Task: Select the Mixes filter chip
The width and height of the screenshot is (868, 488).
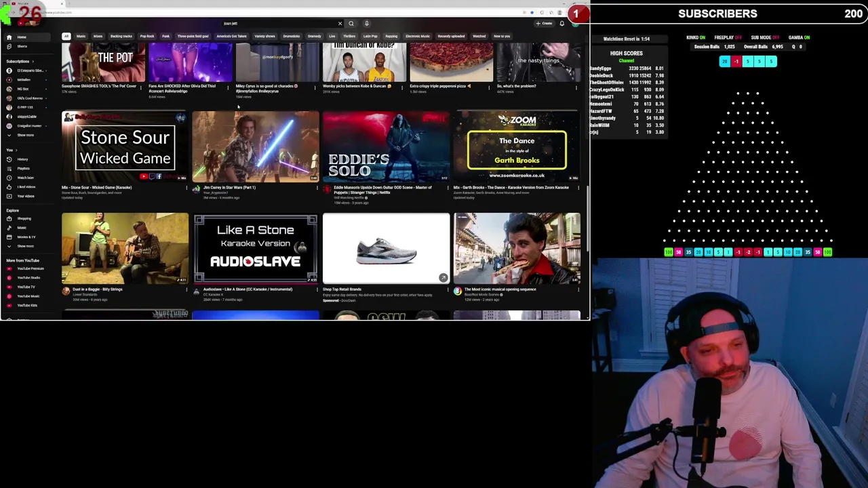Action: point(98,37)
